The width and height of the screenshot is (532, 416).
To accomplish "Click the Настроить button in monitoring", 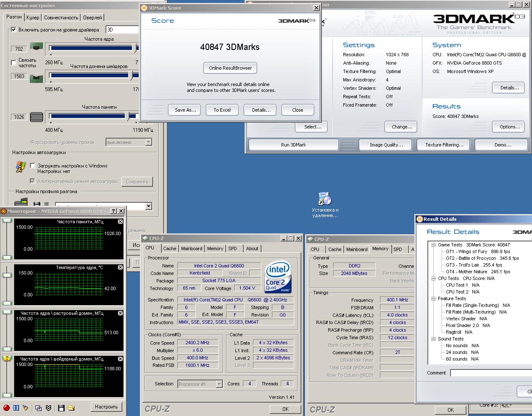I will 106,407.
